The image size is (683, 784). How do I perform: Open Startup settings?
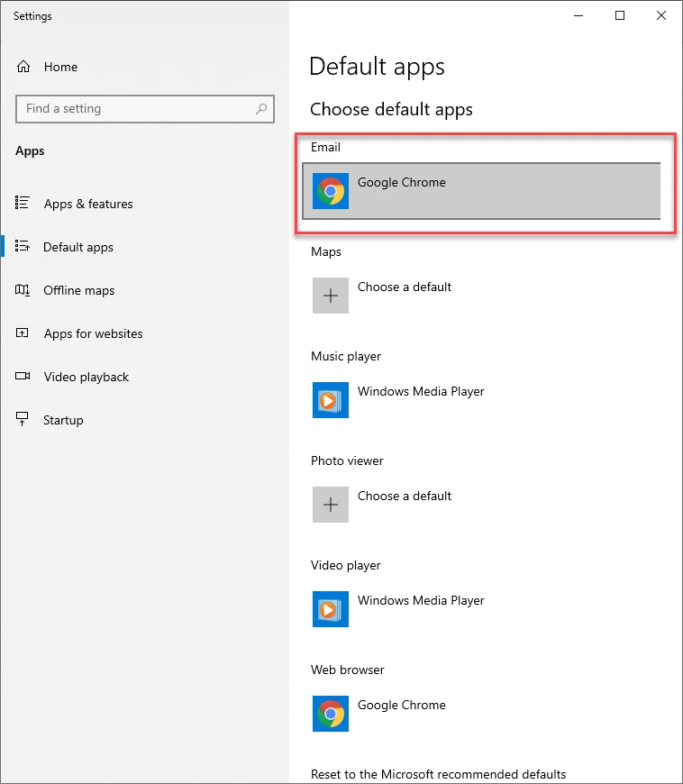point(145,420)
